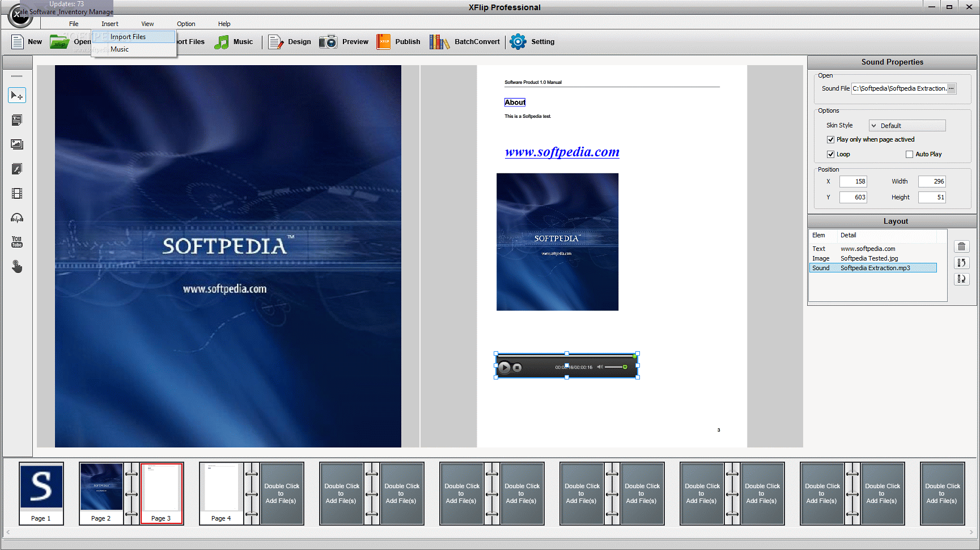Click the Width input field
The image size is (980, 550).
[932, 181]
